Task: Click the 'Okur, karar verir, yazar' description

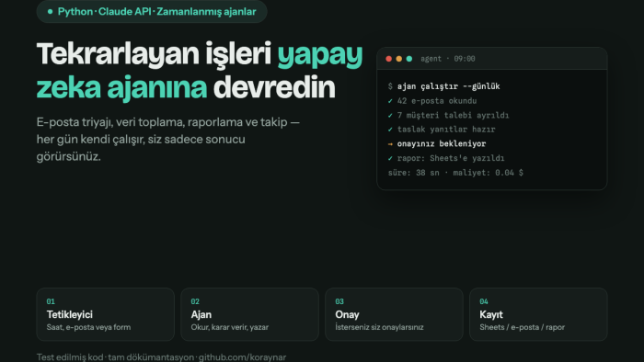Action: (230, 327)
